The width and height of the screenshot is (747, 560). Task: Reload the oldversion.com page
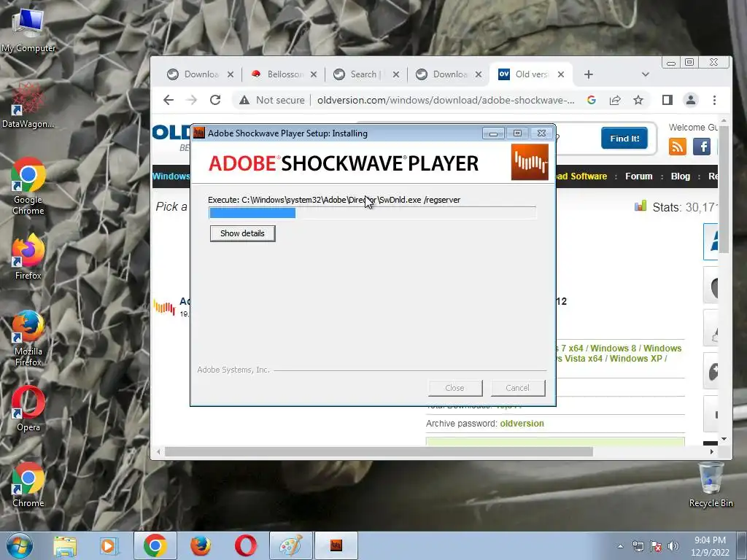pyautogui.click(x=215, y=100)
